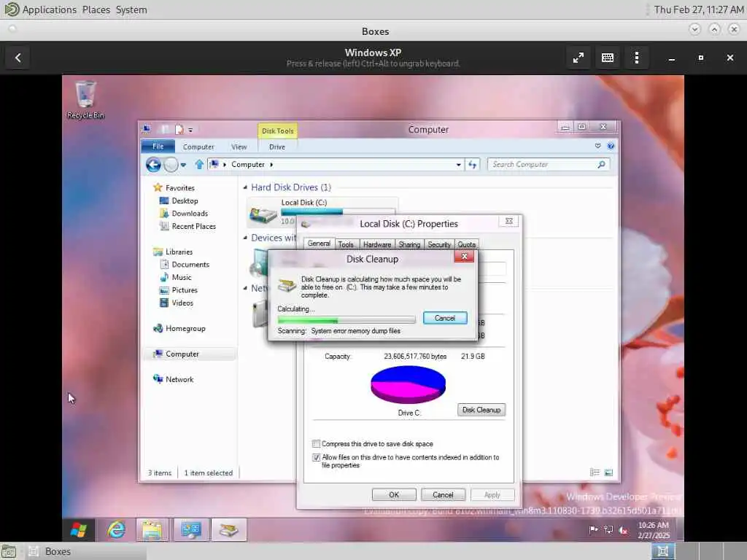This screenshot has height=560, width=747.
Task: Click the search magnifier icon
Action: [601, 165]
